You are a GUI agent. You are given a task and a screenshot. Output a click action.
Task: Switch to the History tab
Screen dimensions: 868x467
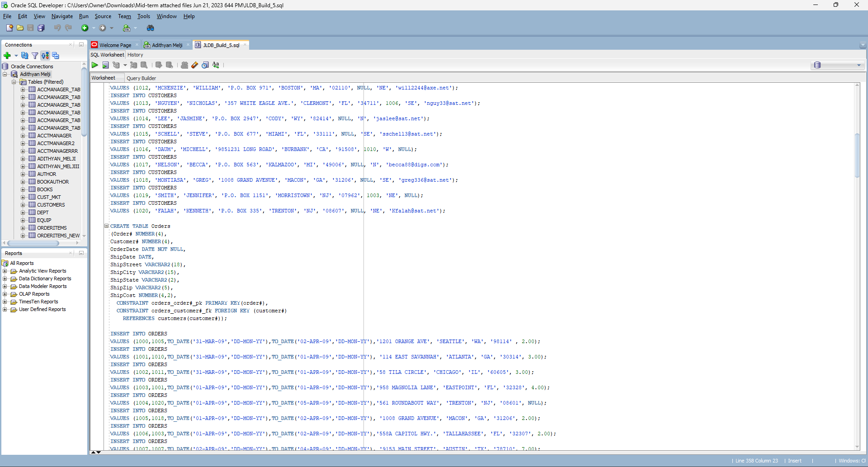pos(135,55)
